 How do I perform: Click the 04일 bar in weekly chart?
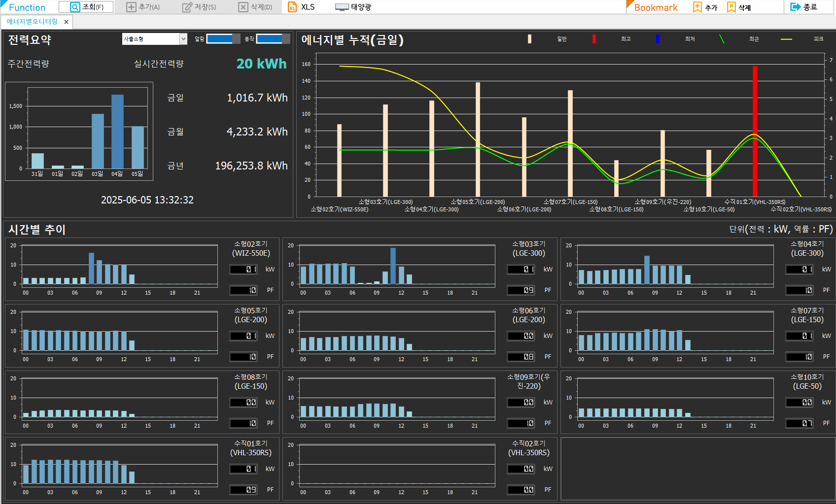pyautogui.click(x=117, y=132)
